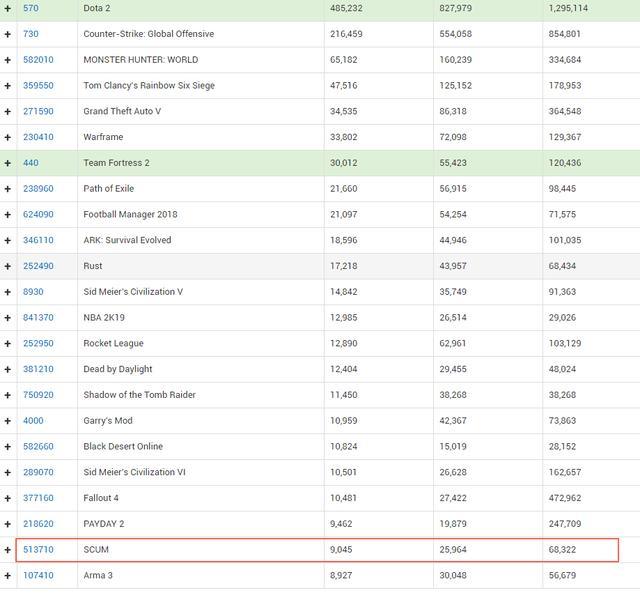Click plus icon beside Sid Meier's Civilization V

[x=7, y=292]
